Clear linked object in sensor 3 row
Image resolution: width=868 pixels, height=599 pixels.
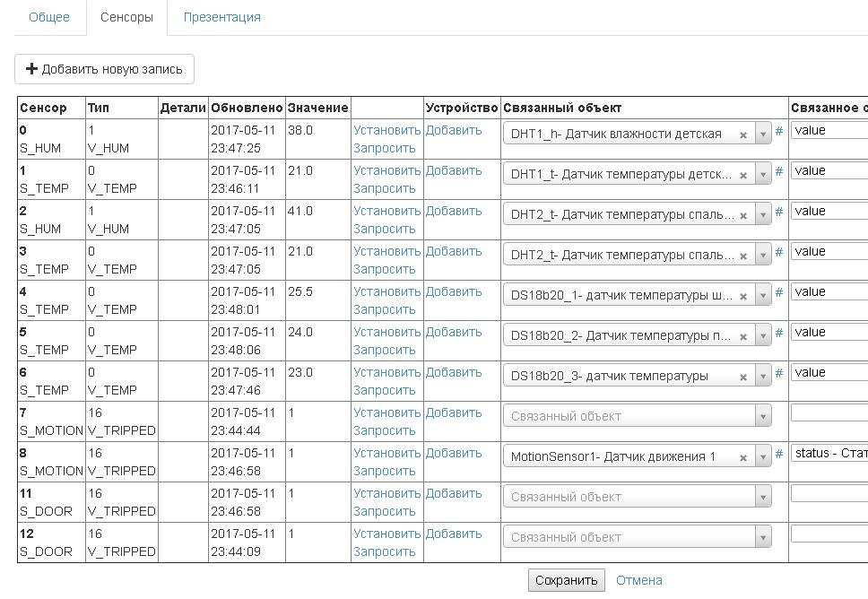pyautogui.click(x=743, y=256)
